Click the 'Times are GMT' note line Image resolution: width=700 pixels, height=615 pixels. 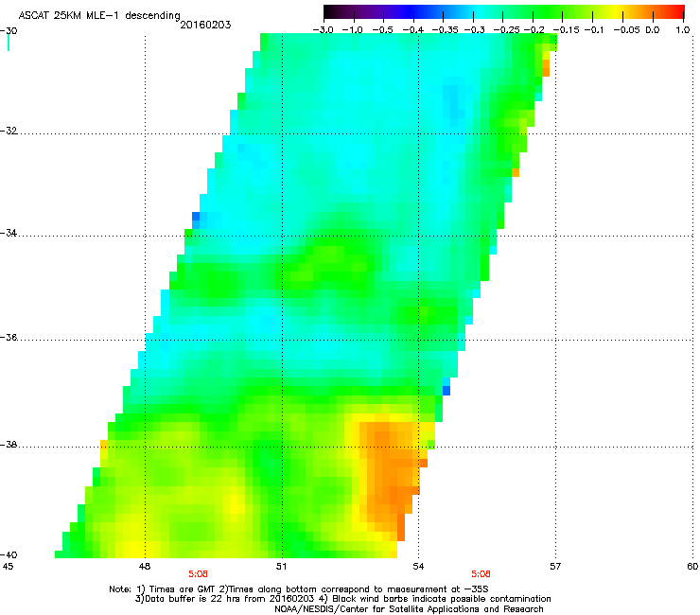pyautogui.click(x=299, y=589)
